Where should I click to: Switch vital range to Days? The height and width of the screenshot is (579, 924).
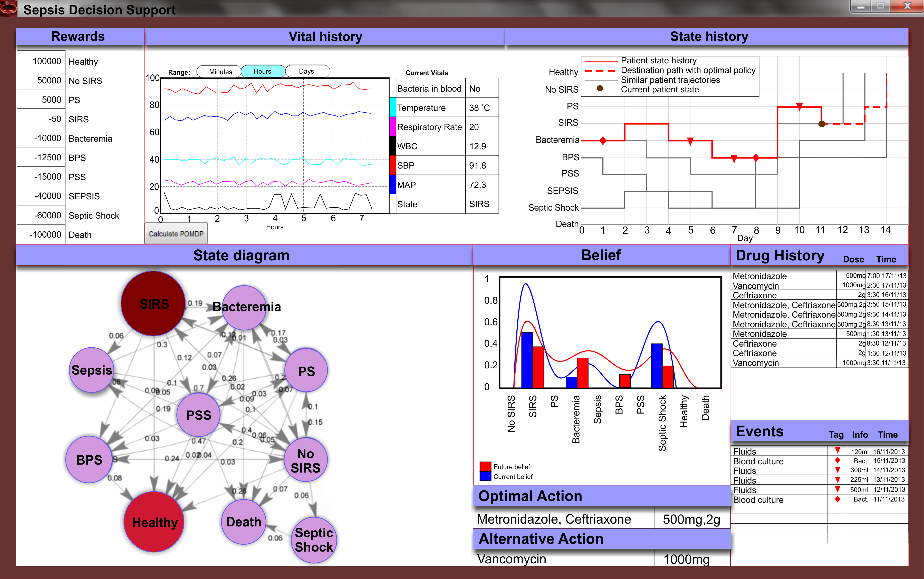tap(306, 72)
